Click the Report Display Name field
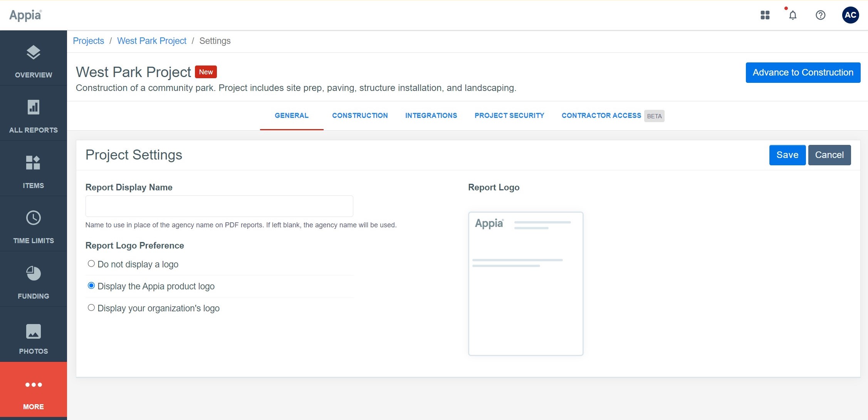This screenshot has width=868, height=420. pos(219,206)
